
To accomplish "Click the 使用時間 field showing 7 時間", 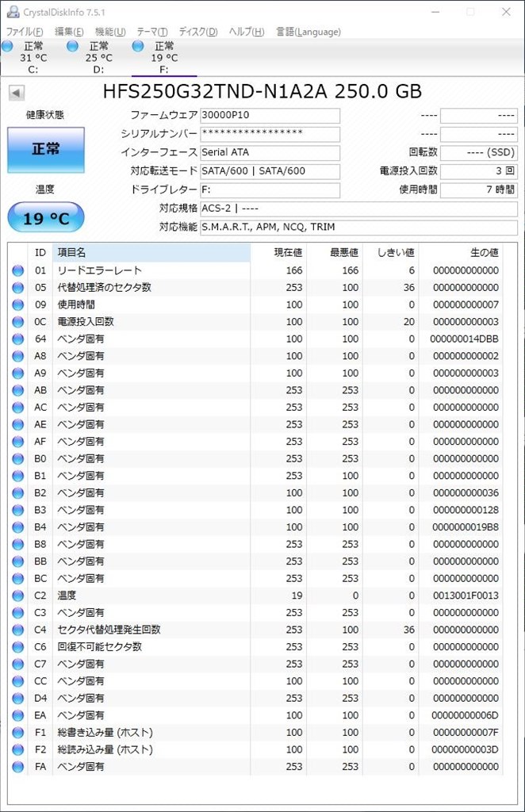I will (x=478, y=190).
